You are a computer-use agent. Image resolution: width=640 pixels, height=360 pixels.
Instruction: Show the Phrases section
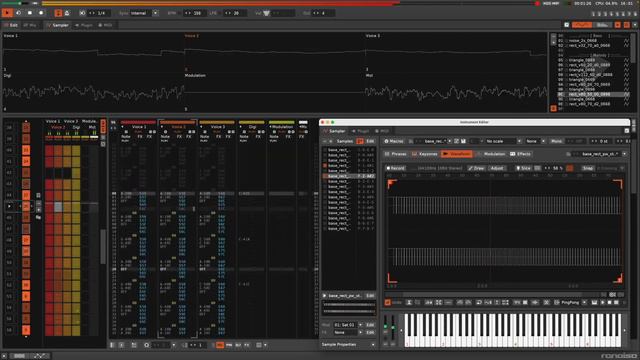pos(396,154)
